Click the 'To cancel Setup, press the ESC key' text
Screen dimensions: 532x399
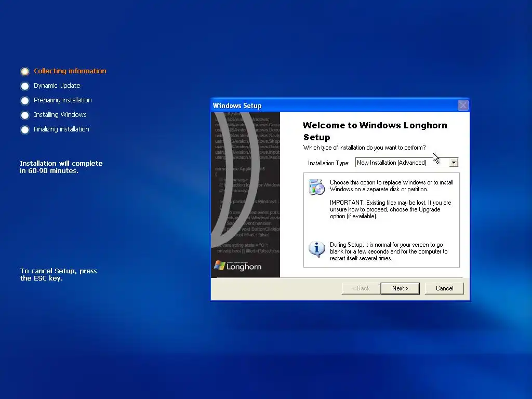(x=58, y=274)
